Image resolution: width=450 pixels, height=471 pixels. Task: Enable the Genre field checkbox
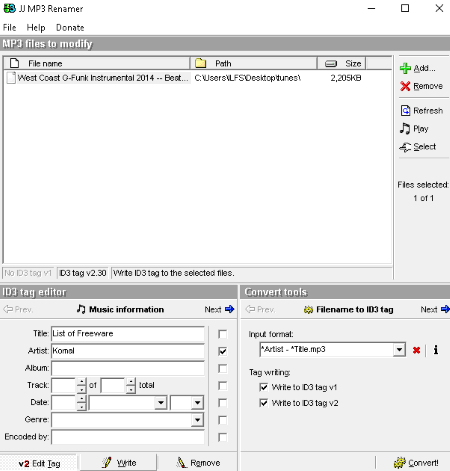[222, 420]
